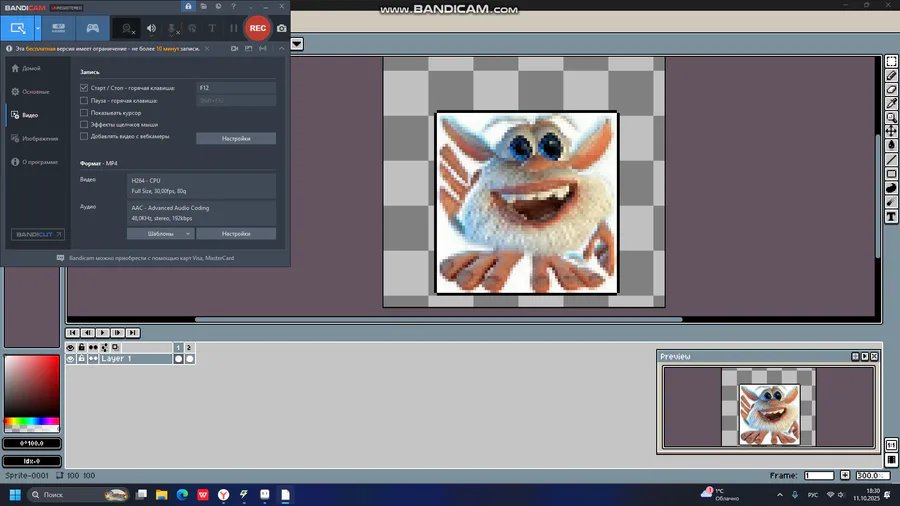Open Bandicam help question mark icon
900x506 pixels.
(x=233, y=6)
